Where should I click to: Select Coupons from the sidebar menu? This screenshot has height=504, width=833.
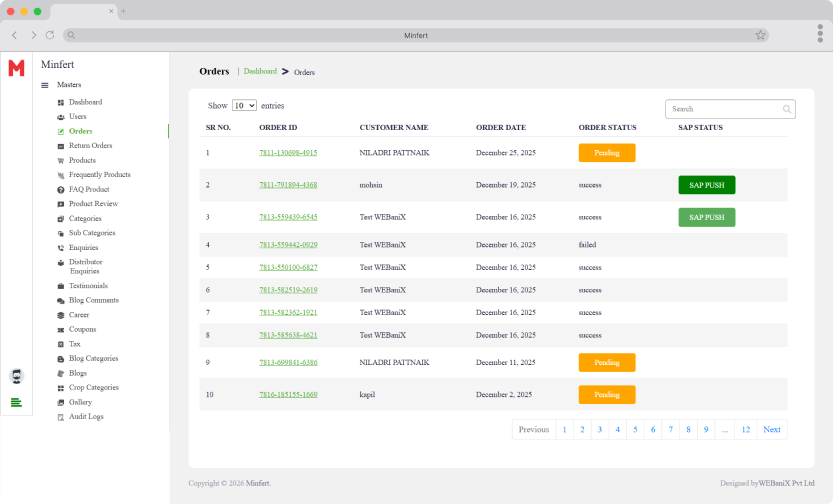click(82, 329)
